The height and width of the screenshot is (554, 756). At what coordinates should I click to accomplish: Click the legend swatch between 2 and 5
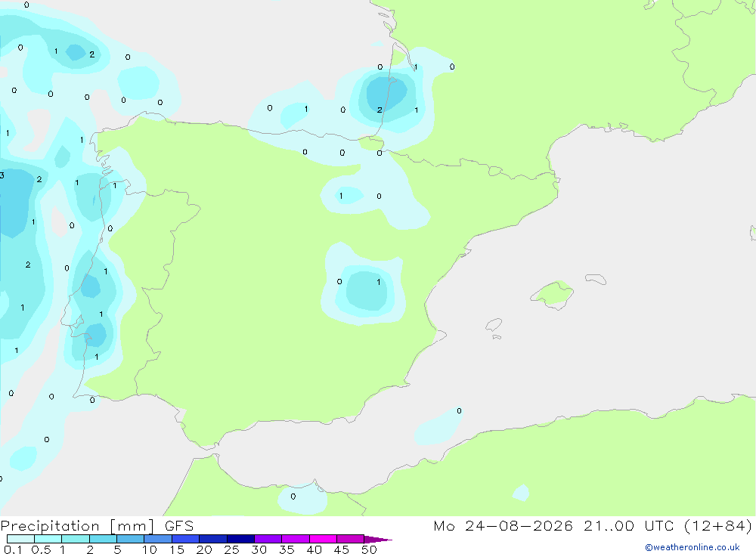pos(103,539)
